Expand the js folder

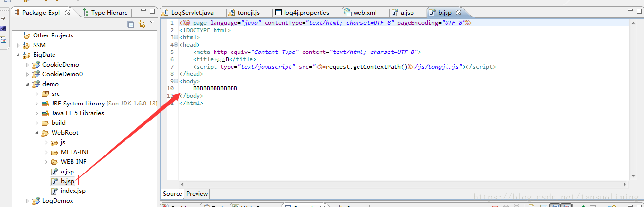click(x=46, y=142)
